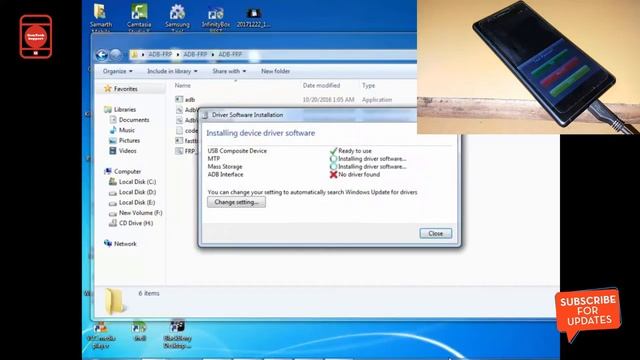This screenshot has height=360, width=640.
Task: Open the Include in library dropdown
Action: coord(172,71)
